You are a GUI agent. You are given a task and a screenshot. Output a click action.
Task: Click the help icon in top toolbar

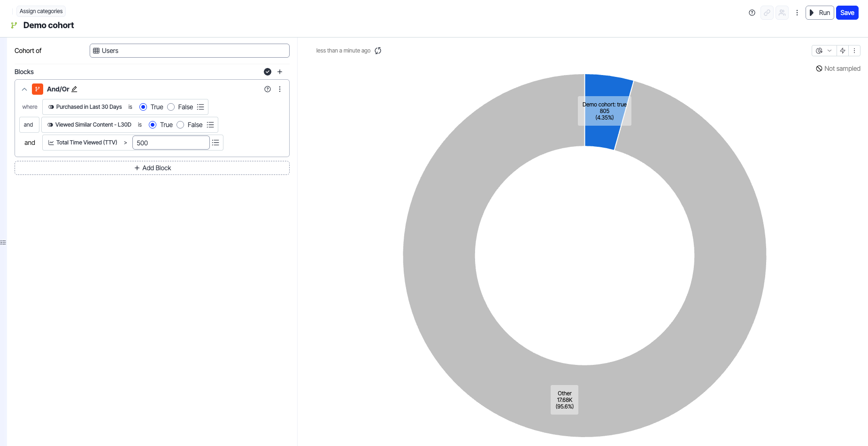[752, 13]
